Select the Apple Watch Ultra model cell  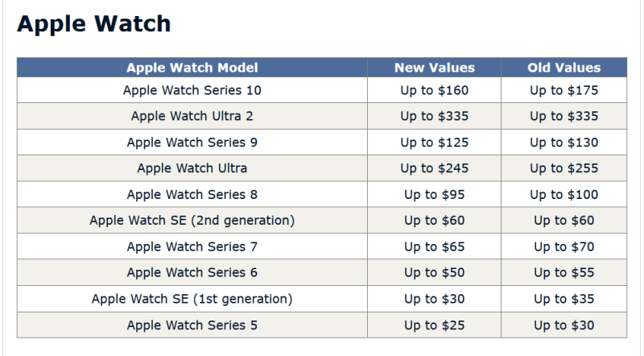tap(192, 168)
